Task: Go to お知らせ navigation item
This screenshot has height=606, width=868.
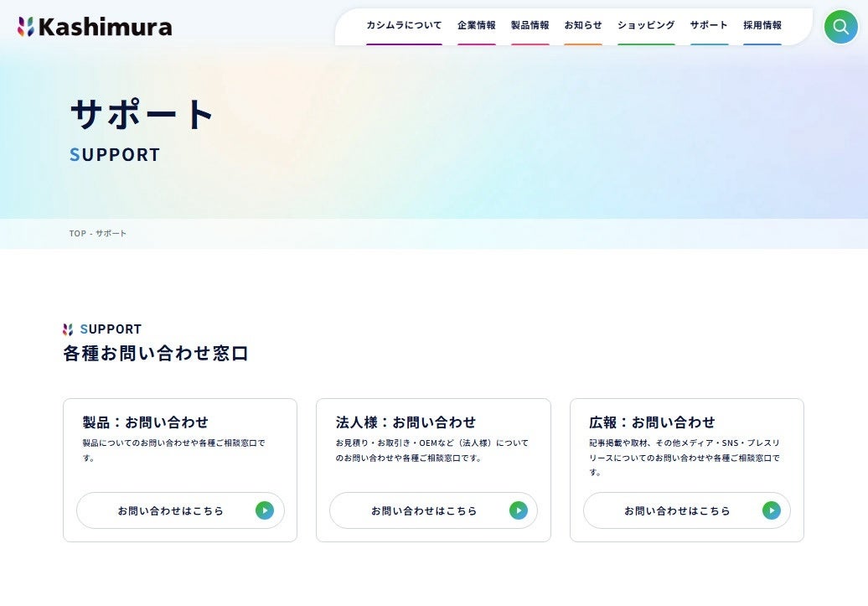Action: tap(583, 25)
